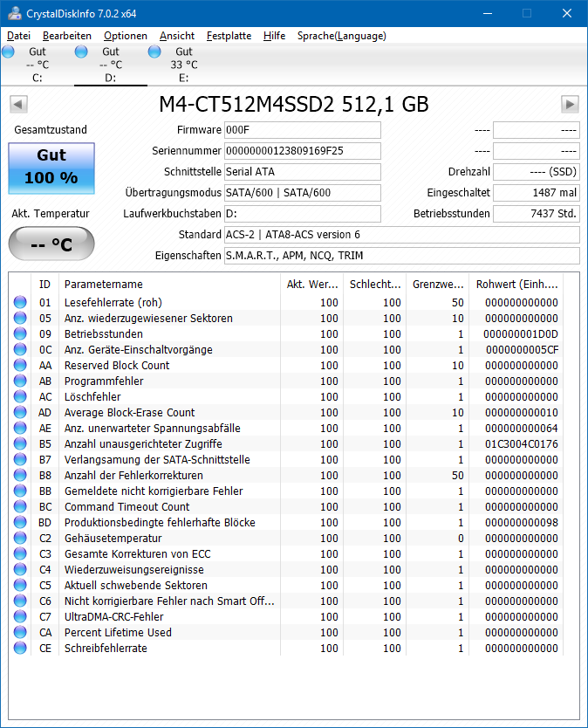The height and width of the screenshot is (728, 588).
Task: Open the Optionen menu
Action: 126,36
